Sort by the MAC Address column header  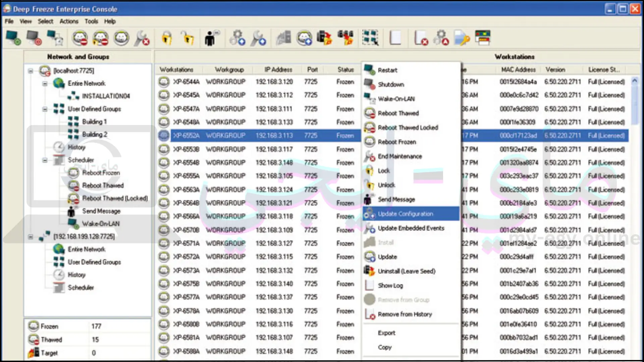tap(518, 70)
